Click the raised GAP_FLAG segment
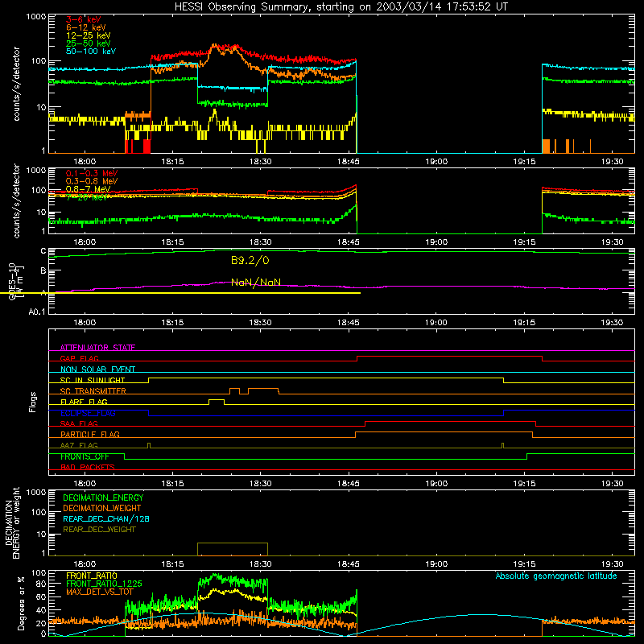Viewport: 644px width, 644px height. (449, 357)
